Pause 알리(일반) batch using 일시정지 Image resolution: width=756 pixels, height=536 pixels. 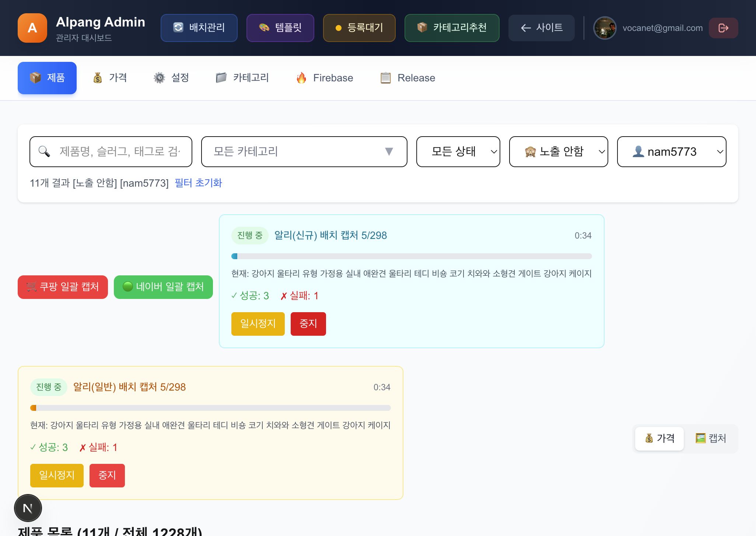56,475
